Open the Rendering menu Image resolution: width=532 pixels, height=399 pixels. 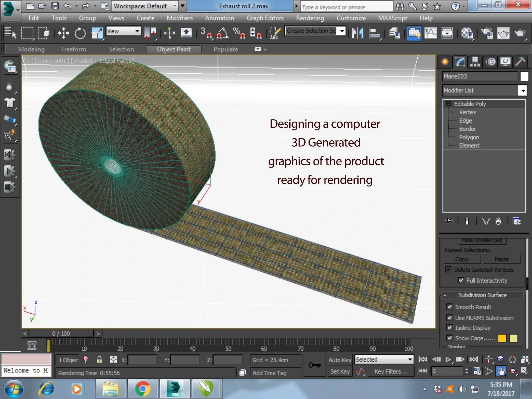[x=310, y=18]
